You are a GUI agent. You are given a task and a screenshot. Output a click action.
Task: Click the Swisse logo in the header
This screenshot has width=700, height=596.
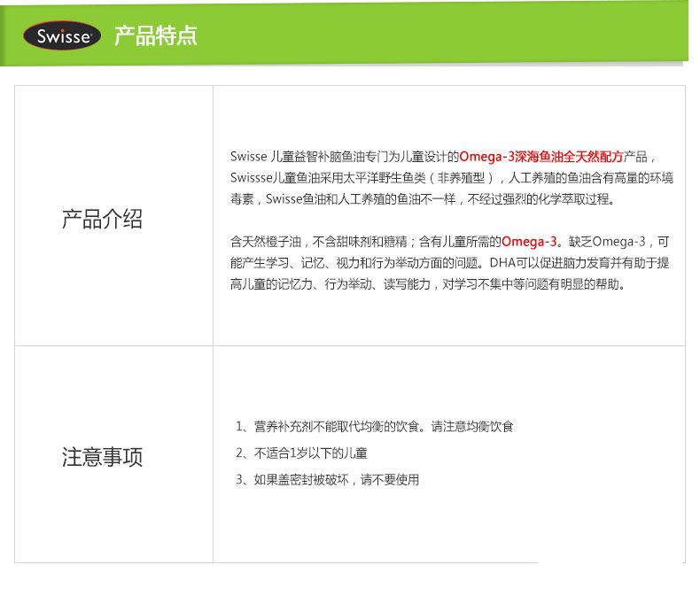pos(62,36)
